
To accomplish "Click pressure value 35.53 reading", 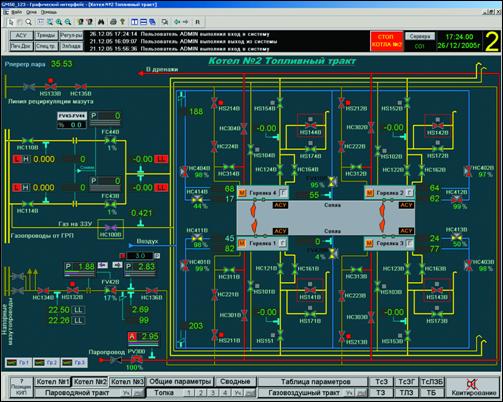I will [x=62, y=64].
